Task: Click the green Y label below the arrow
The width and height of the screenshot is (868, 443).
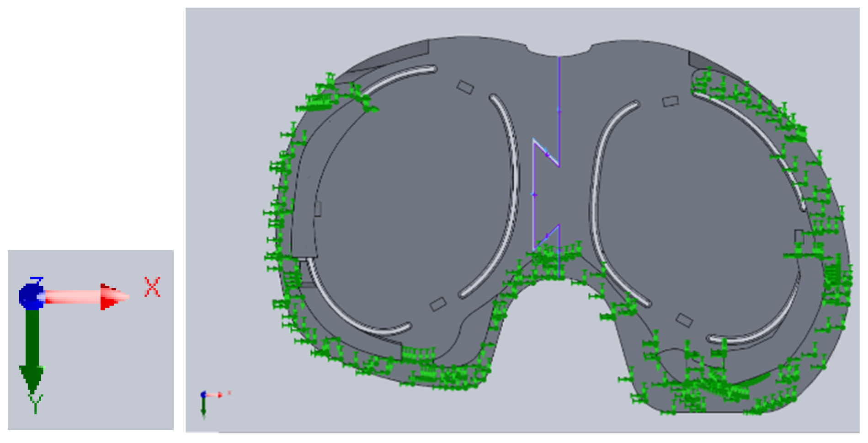Action: click(35, 404)
